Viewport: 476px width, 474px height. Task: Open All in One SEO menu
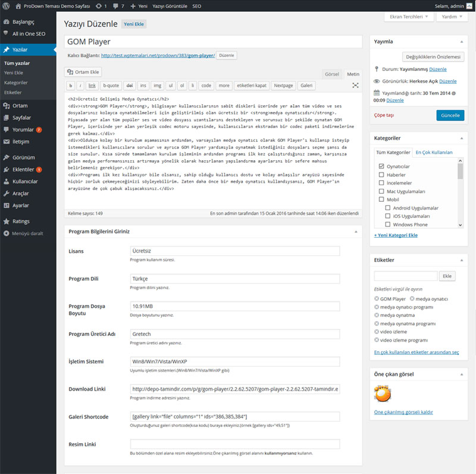click(x=28, y=34)
